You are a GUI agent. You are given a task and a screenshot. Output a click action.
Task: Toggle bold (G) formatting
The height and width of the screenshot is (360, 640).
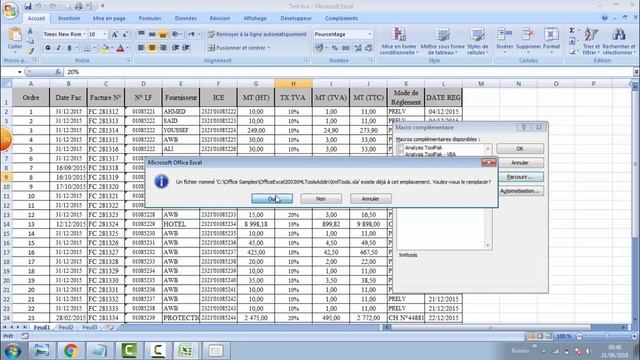click(x=48, y=48)
